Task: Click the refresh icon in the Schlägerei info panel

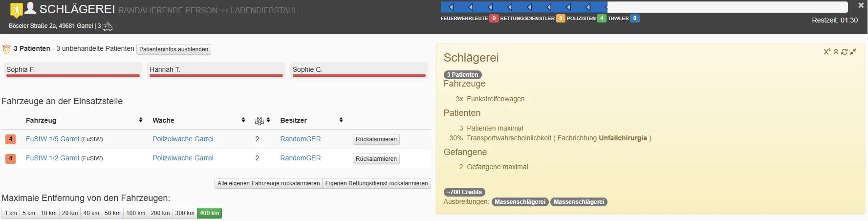Action: tap(844, 52)
